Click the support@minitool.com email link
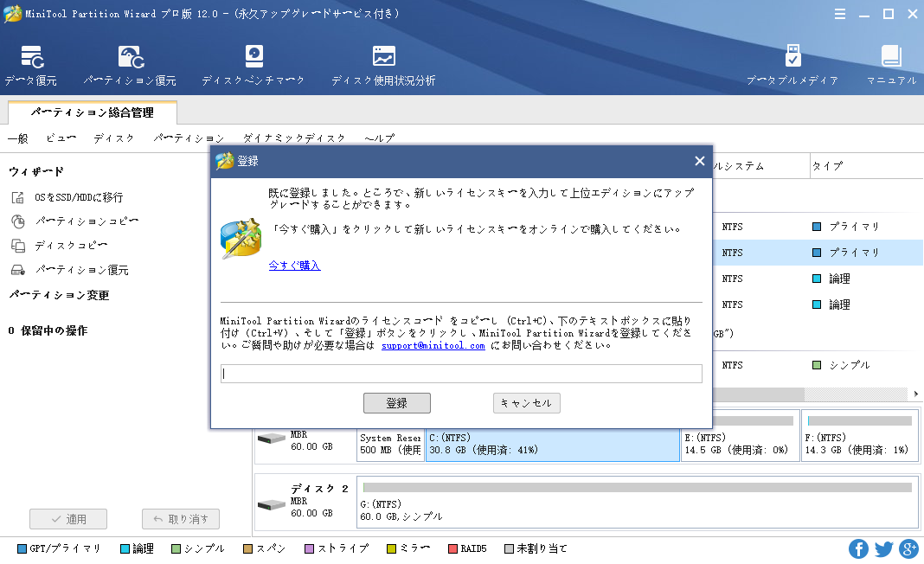The height and width of the screenshot is (564, 924). (x=433, y=345)
